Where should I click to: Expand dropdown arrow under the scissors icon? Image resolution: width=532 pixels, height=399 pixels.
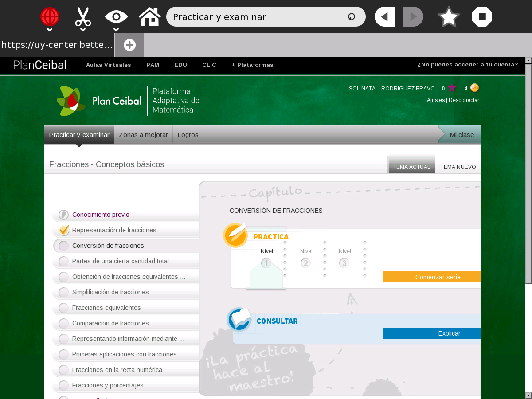83,30
